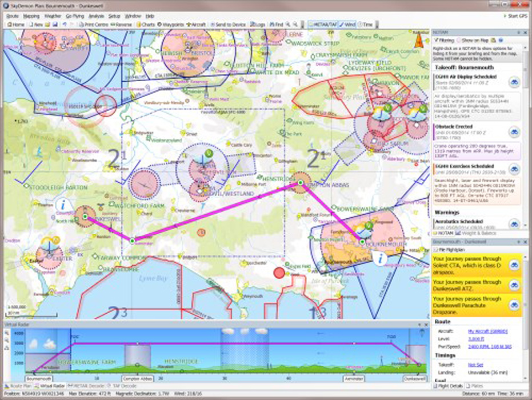
Task: Save the route with the disk icon
Action: click(x=55, y=25)
